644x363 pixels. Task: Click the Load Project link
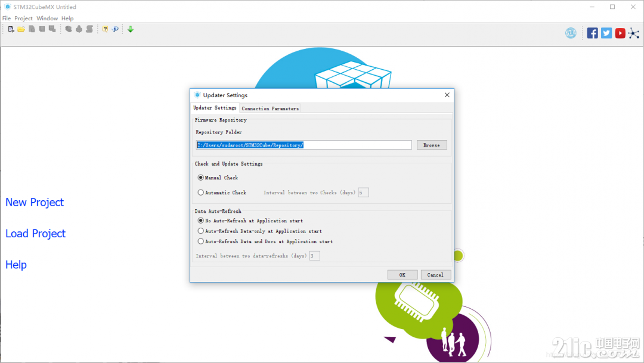click(x=35, y=233)
